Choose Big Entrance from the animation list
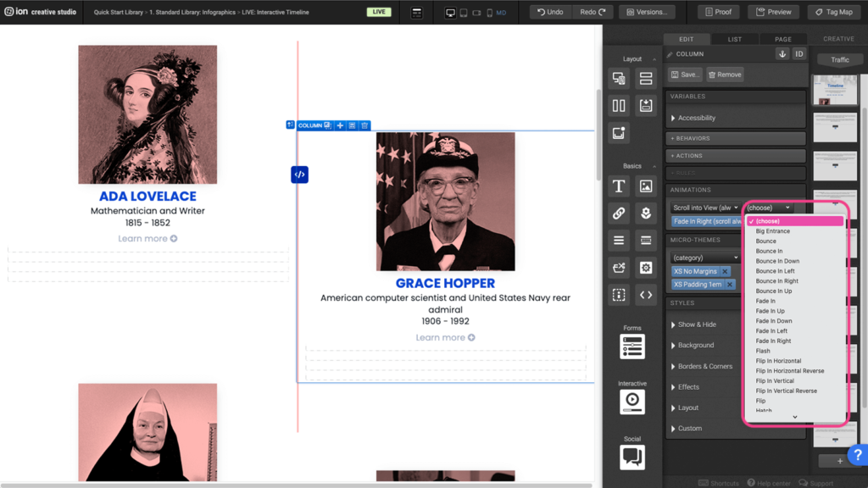 (773, 231)
